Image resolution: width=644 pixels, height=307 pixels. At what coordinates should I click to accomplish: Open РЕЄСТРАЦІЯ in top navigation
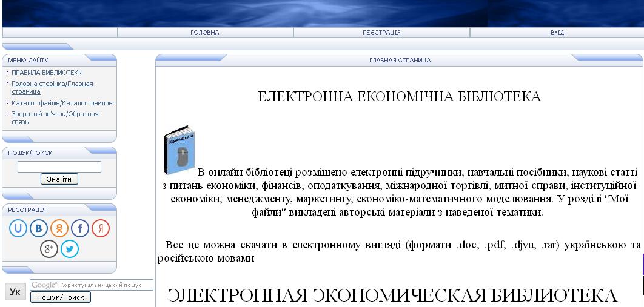pos(381,32)
